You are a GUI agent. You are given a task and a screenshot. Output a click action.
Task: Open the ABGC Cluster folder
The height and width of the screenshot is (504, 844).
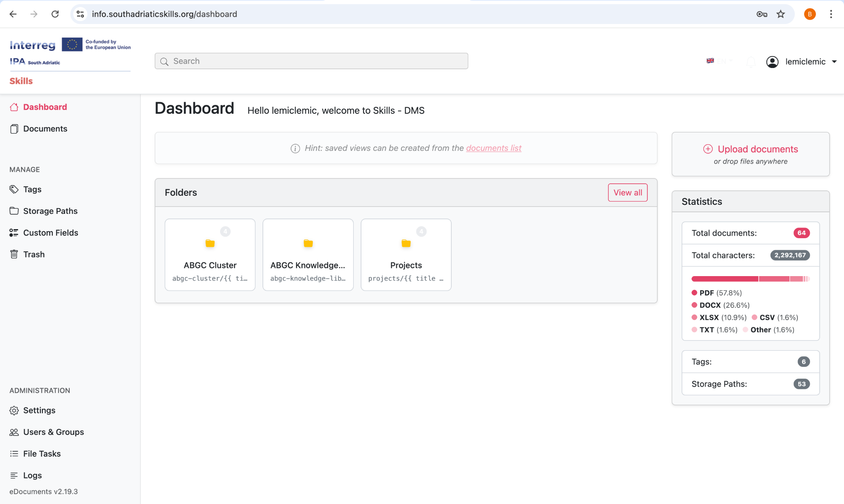pyautogui.click(x=210, y=254)
